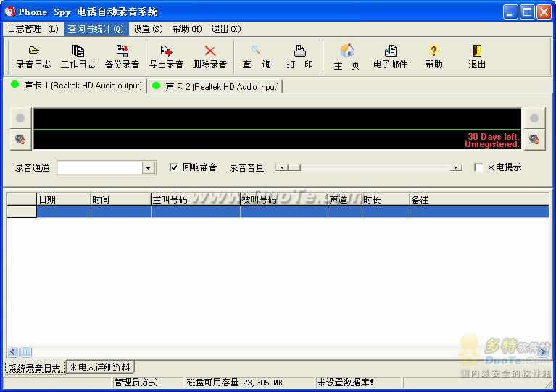Switch to 来电人详细资料 tab
556x392 pixels.
coord(100,367)
